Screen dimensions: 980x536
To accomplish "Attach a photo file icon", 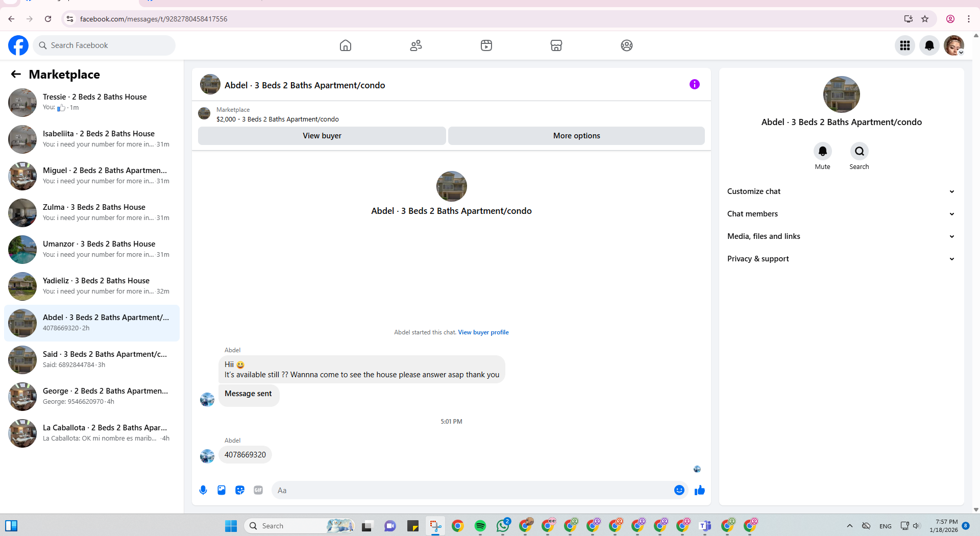I will pyautogui.click(x=222, y=490).
